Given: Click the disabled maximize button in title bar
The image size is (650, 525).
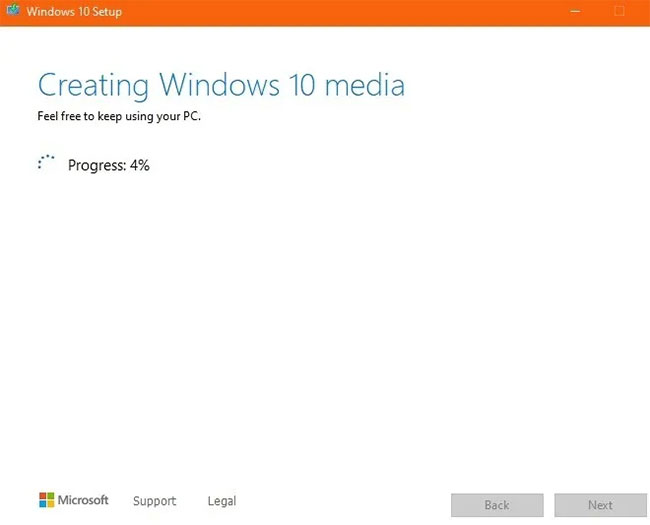Looking at the screenshot, I should (x=619, y=11).
